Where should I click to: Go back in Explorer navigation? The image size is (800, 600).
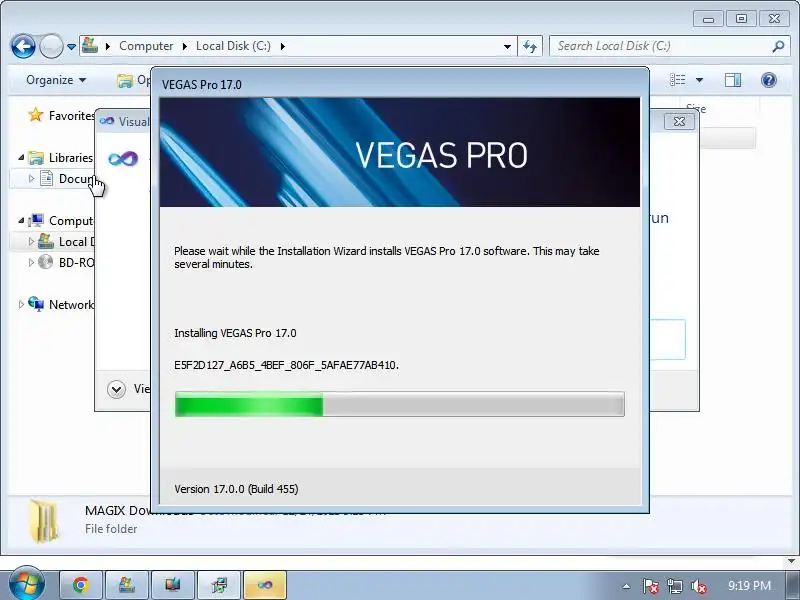(23, 46)
